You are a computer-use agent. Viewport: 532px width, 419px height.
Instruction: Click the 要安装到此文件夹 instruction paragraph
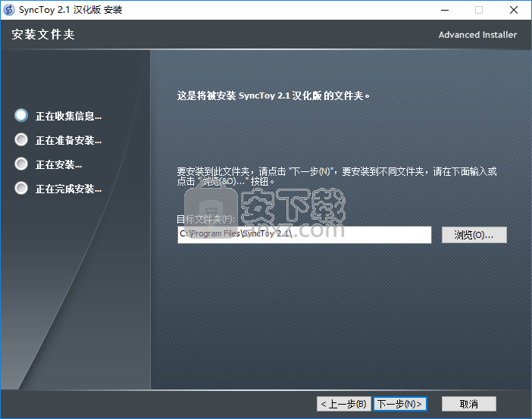336,176
